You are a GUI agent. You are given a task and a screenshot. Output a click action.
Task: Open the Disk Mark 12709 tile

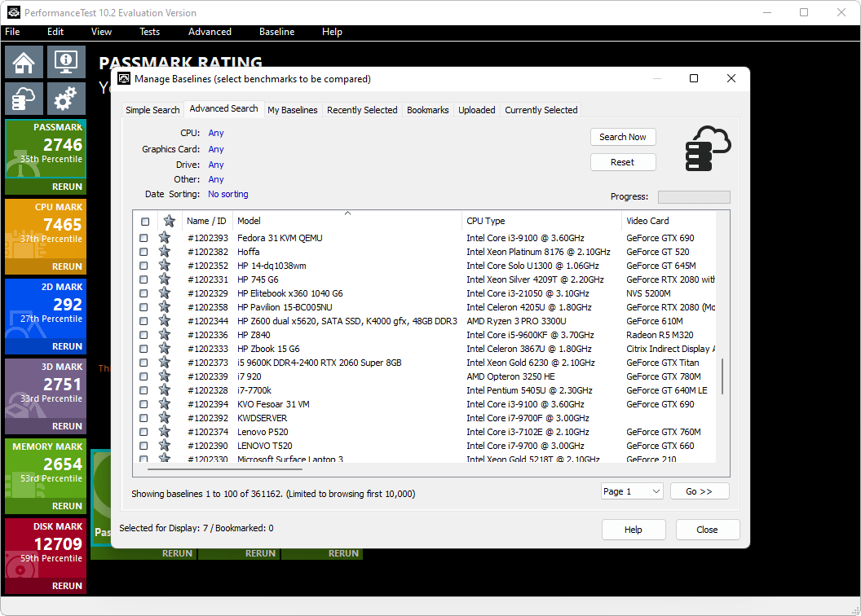[46, 548]
